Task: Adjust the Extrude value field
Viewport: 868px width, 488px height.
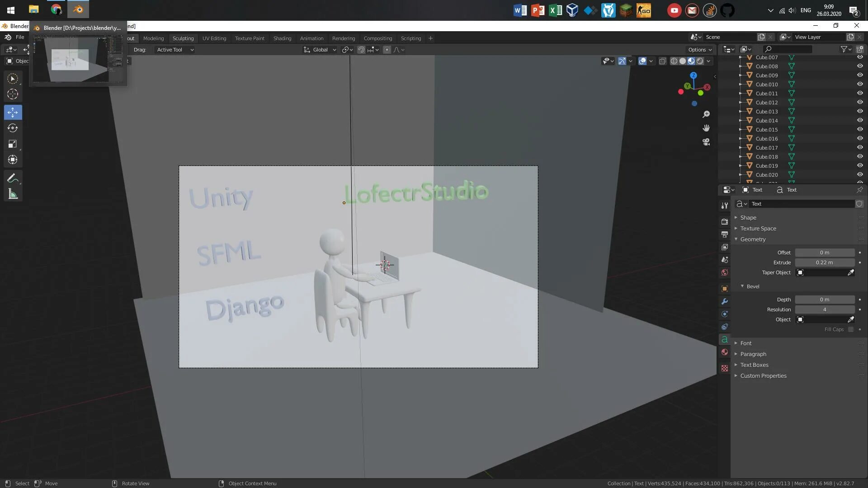Action: 824,263
